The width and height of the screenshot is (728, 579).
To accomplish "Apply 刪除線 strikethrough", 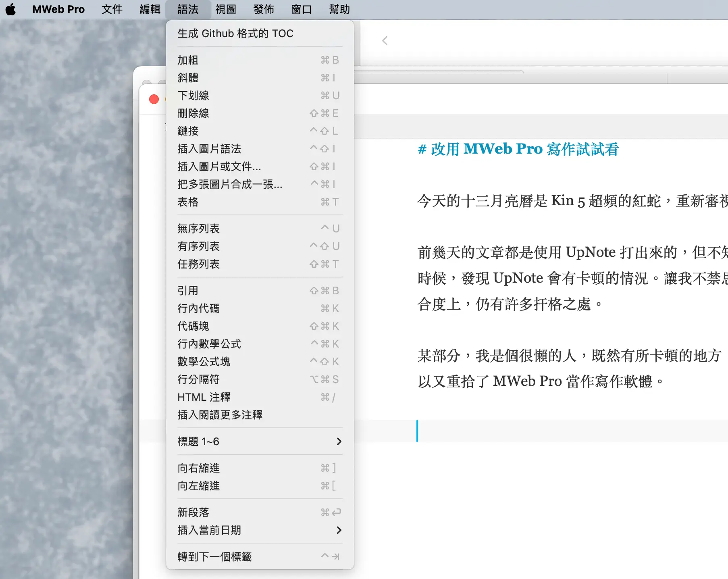I will [x=260, y=113].
